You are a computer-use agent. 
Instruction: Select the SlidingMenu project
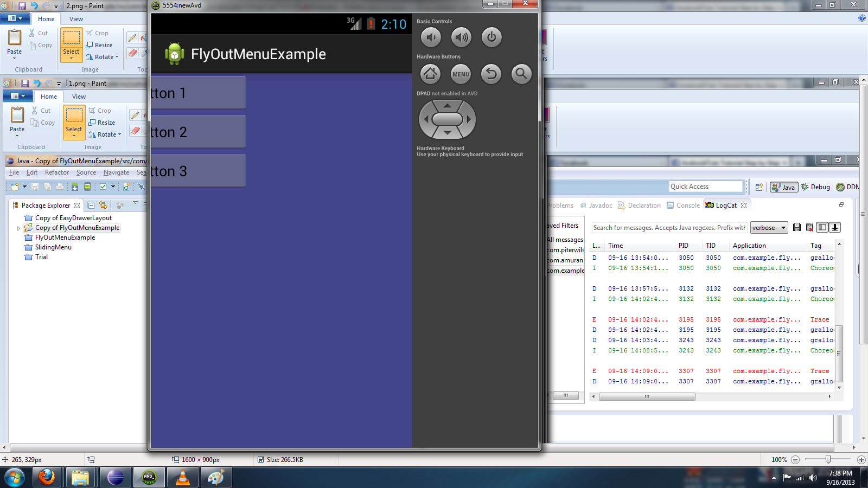tap(53, 247)
